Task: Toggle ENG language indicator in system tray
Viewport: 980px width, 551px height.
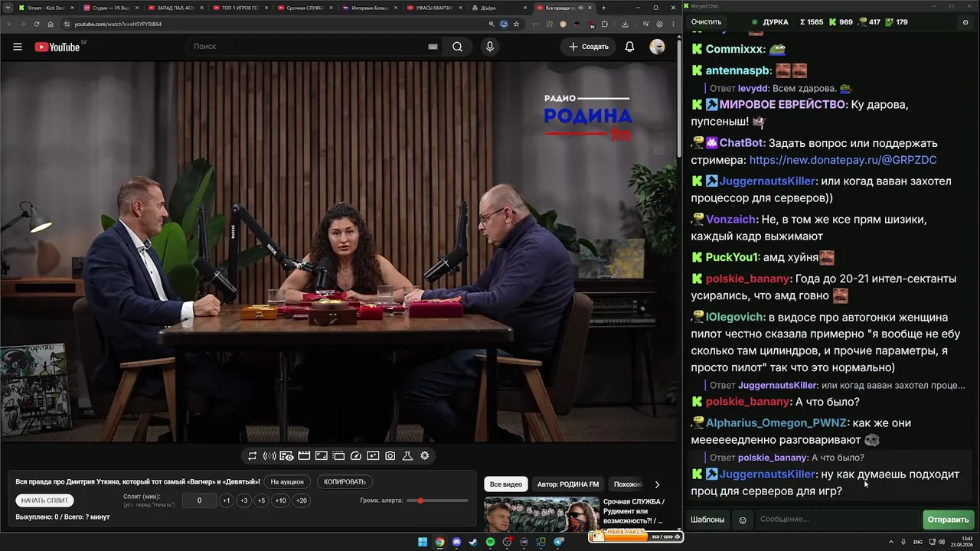Action: tap(916, 542)
